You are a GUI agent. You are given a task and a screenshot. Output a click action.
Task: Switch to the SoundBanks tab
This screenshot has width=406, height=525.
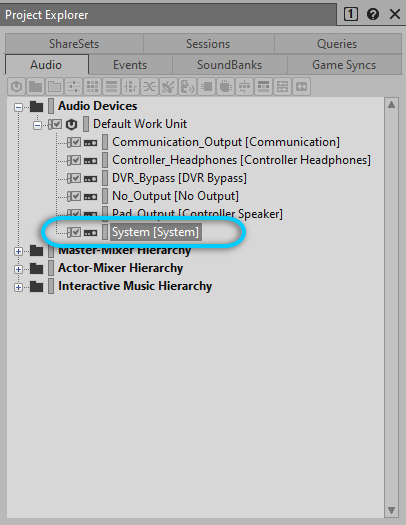230,65
